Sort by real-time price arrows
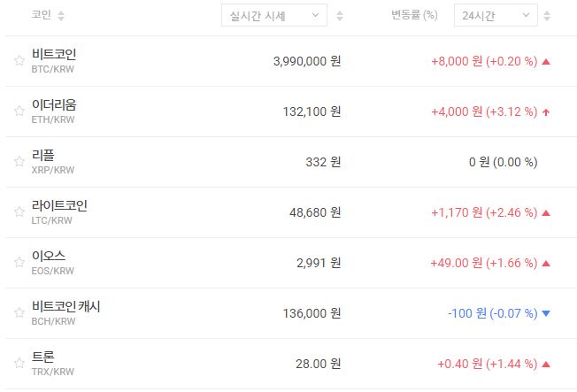The image size is (577, 392). pos(341,16)
